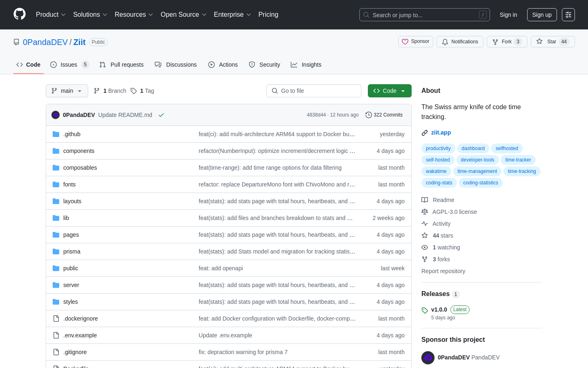Click commit hash 4838d44
Screen dimensions: 588x368
[x=316, y=115]
